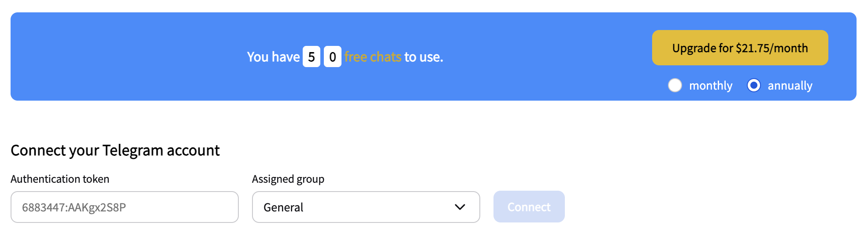Click the 'Assigned group' field label
The width and height of the screenshot is (868, 241).
click(x=288, y=179)
